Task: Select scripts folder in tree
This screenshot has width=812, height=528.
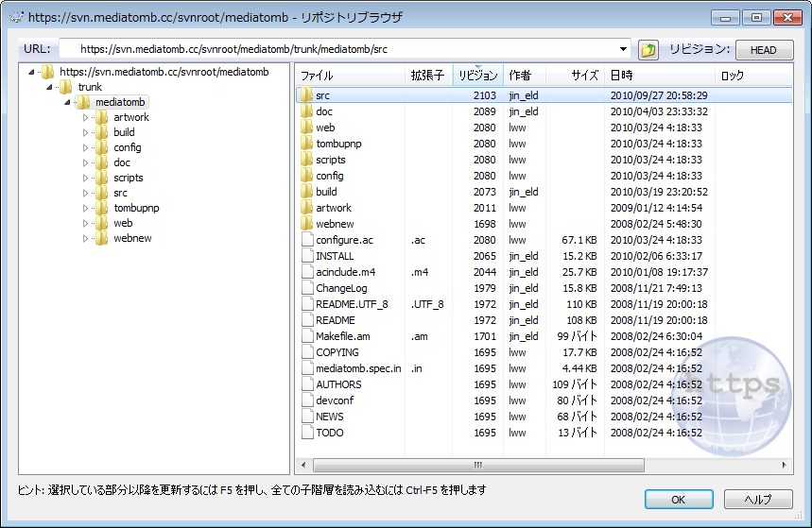Action: 128,178
